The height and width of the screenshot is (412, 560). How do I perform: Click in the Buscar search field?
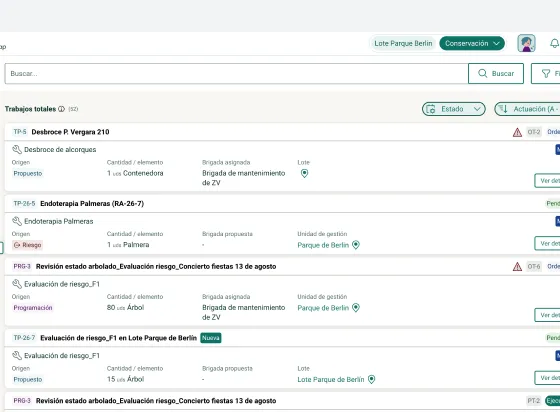coord(236,74)
